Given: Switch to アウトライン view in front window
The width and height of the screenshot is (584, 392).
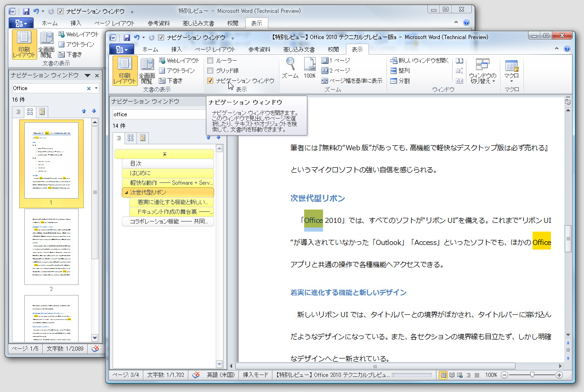Looking at the screenshot, I should click(x=177, y=71).
